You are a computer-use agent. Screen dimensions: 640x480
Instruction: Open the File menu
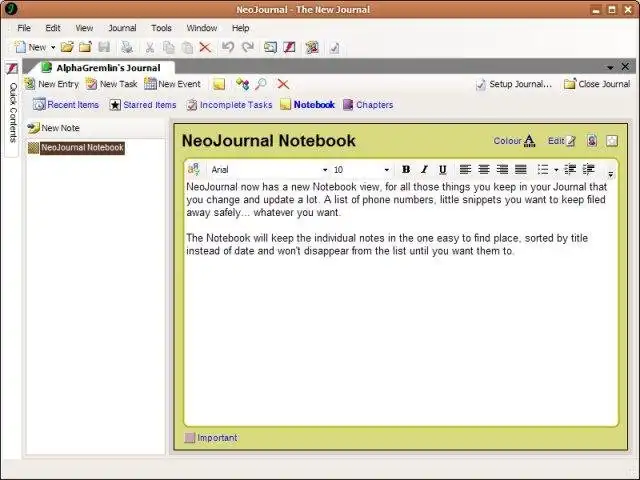24,28
